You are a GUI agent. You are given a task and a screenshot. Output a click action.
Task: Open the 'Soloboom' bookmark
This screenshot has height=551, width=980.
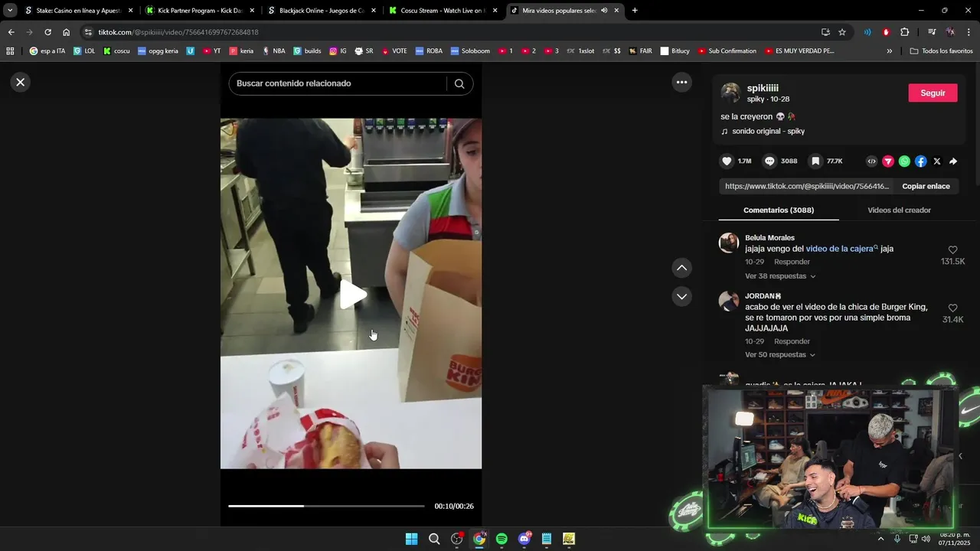(469, 51)
